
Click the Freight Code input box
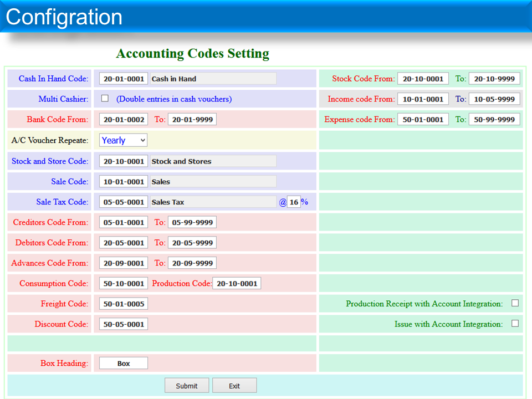(x=124, y=304)
